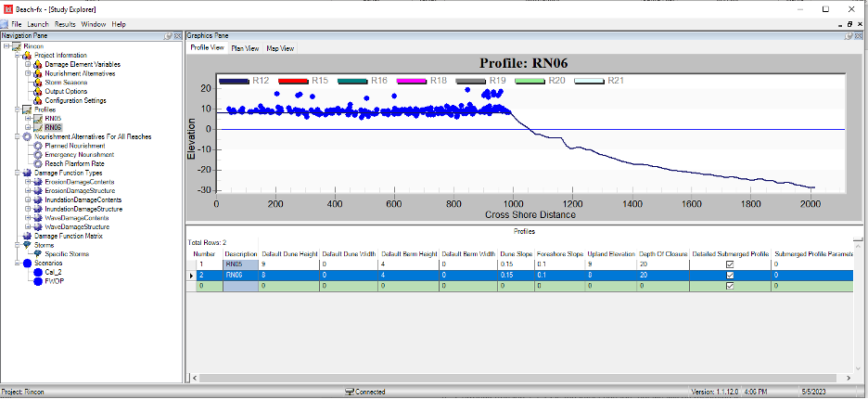Toggle Detailed Submerged Profile checkbox for RN06
Viewport: 868px width, 399px height.
click(x=730, y=275)
